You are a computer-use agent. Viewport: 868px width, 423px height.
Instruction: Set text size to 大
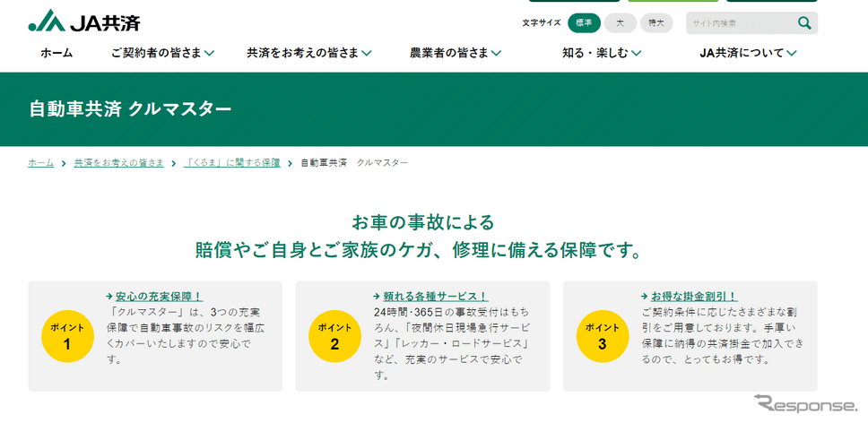pos(620,23)
